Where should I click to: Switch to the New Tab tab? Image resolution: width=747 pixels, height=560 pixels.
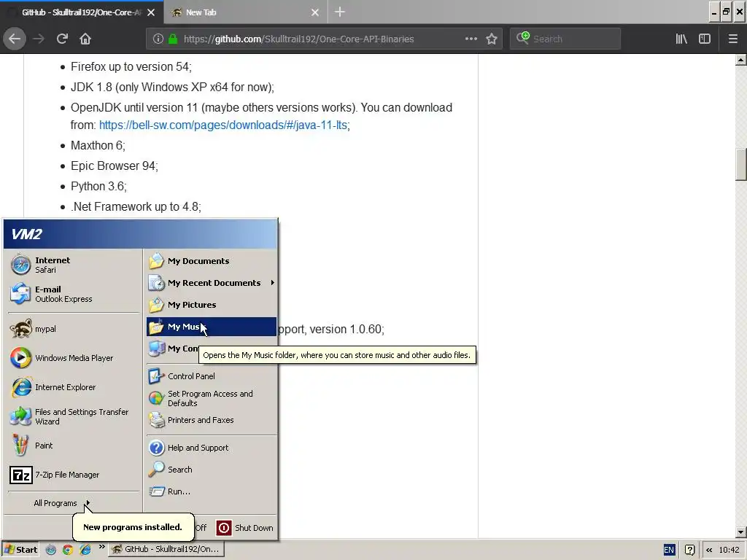click(x=245, y=12)
